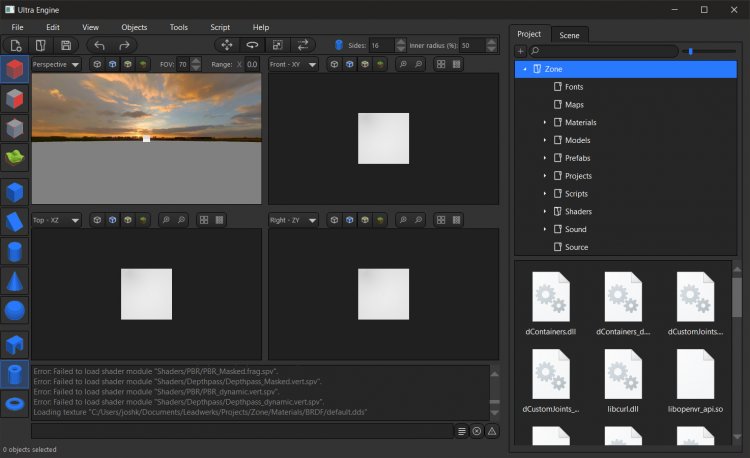
Task: Click the thumbnail size slider handle
Action: tap(690, 51)
